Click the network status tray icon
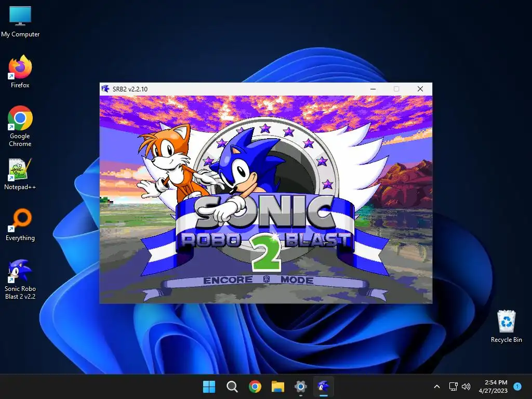Viewport: 532px width, 399px height. pyautogui.click(x=453, y=387)
